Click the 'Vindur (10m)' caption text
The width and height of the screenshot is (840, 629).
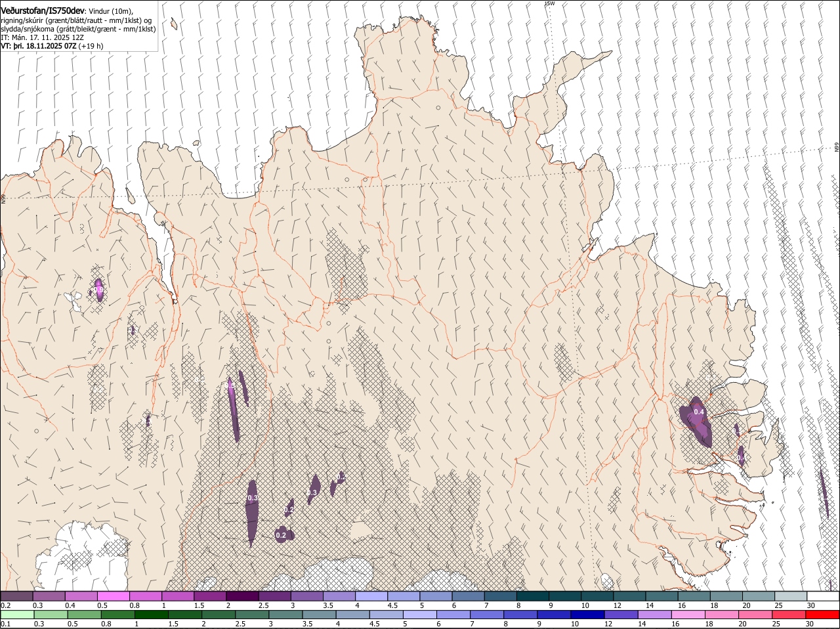click(x=110, y=12)
